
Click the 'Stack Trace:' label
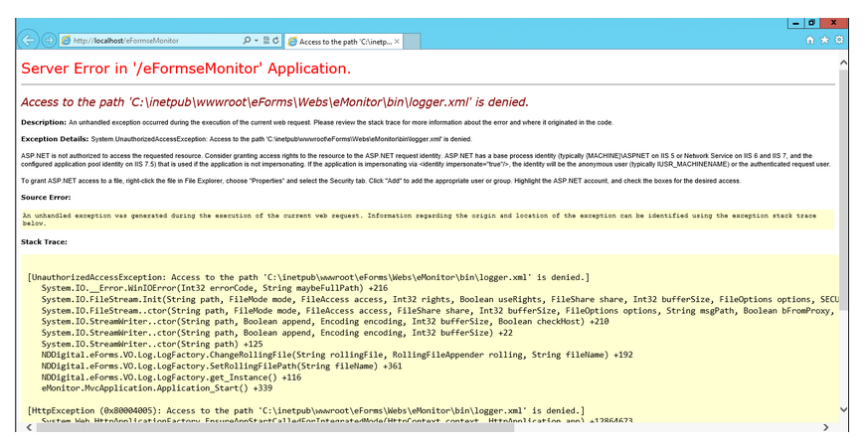[x=45, y=241]
